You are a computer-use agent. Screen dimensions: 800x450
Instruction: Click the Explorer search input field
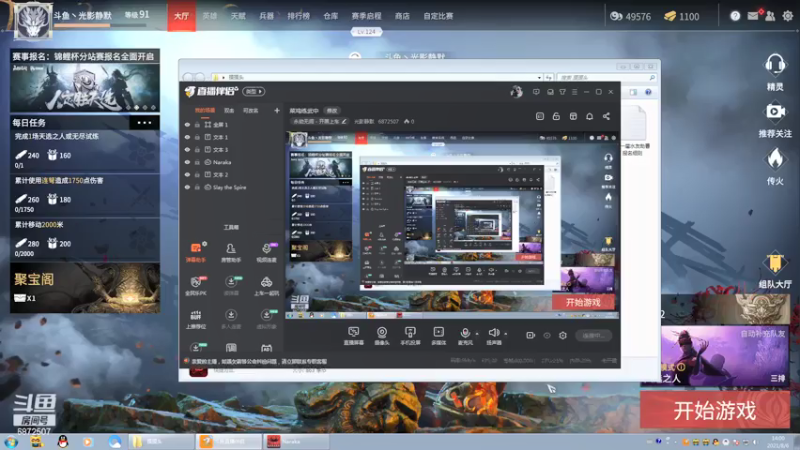tap(606, 78)
